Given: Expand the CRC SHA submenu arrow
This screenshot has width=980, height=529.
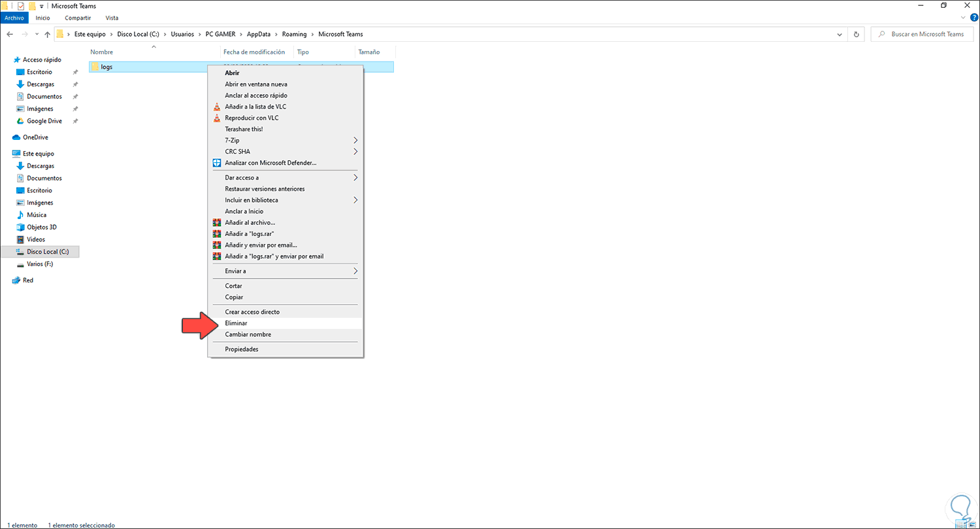Looking at the screenshot, I should [355, 152].
